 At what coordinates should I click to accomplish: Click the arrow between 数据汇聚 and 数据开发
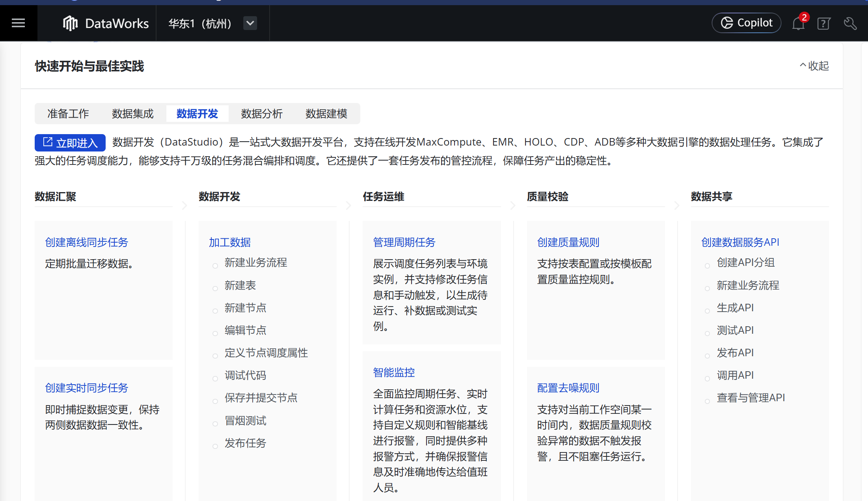184,206
